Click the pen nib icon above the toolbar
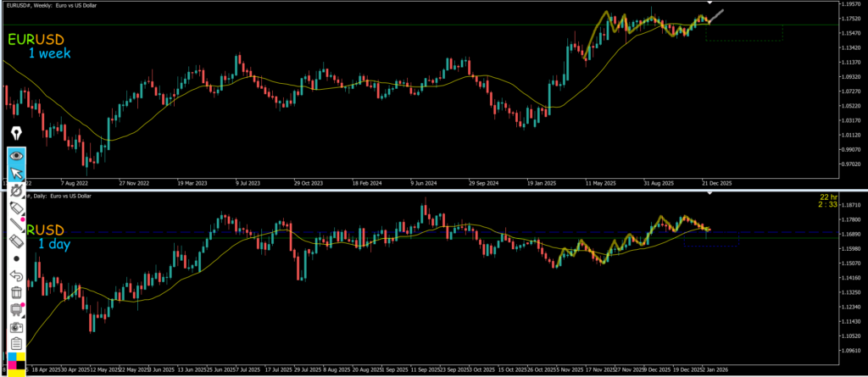Viewport: 868px width, 377px height. pyautogui.click(x=16, y=134)
